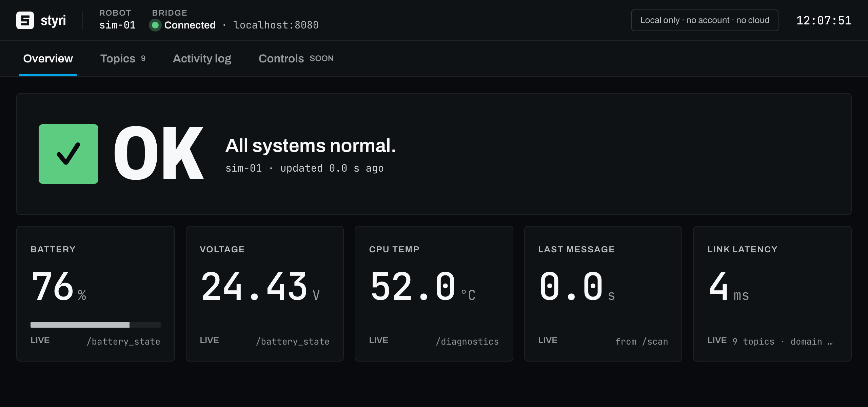Click the 24.43 V voltage value

pos(260,287)
